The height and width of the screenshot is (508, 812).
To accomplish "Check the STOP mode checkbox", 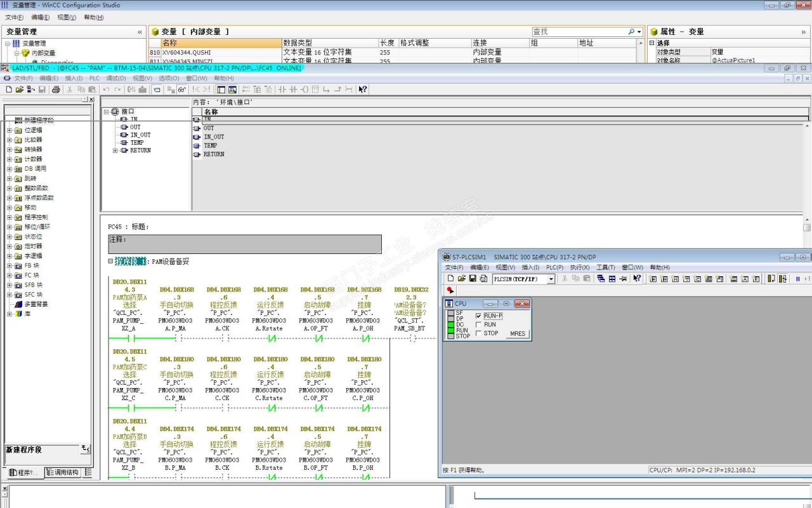I will [478, 333].
